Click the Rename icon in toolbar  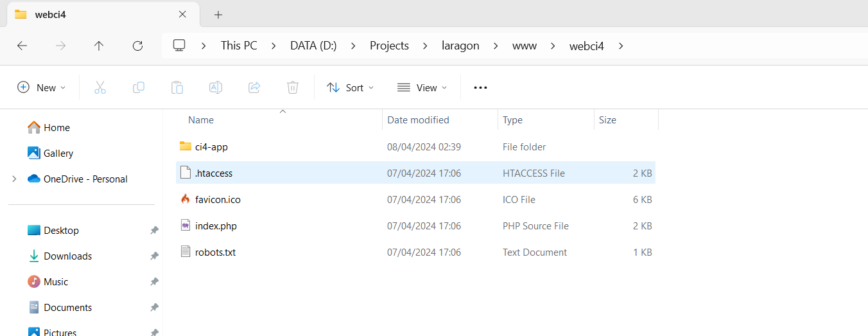pyautogui.click(x=216, y=87)
